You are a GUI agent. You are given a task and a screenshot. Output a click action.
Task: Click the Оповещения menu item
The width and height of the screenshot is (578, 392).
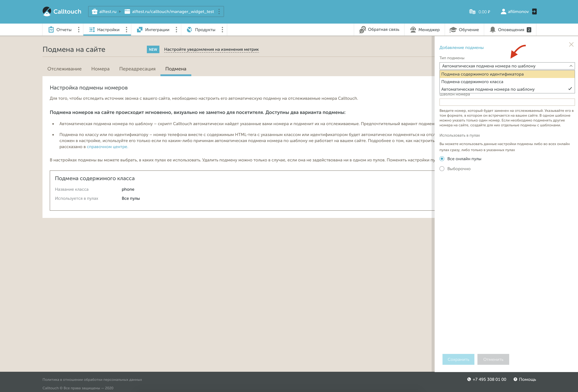[x=510, y=30]
